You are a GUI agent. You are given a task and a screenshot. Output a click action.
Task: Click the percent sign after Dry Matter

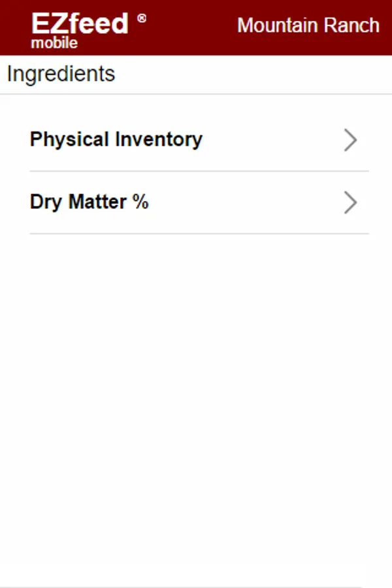pyautogui.click(x=140, y=202)
